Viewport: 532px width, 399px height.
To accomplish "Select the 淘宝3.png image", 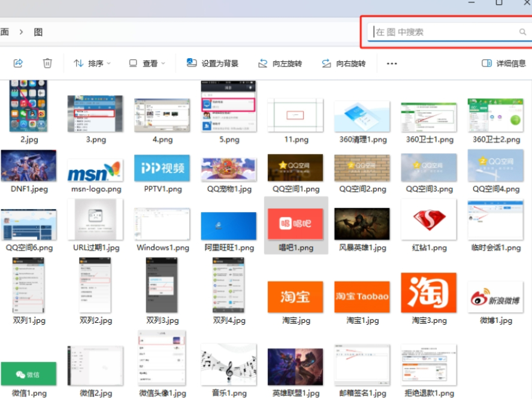I will (x=429, y=292).
